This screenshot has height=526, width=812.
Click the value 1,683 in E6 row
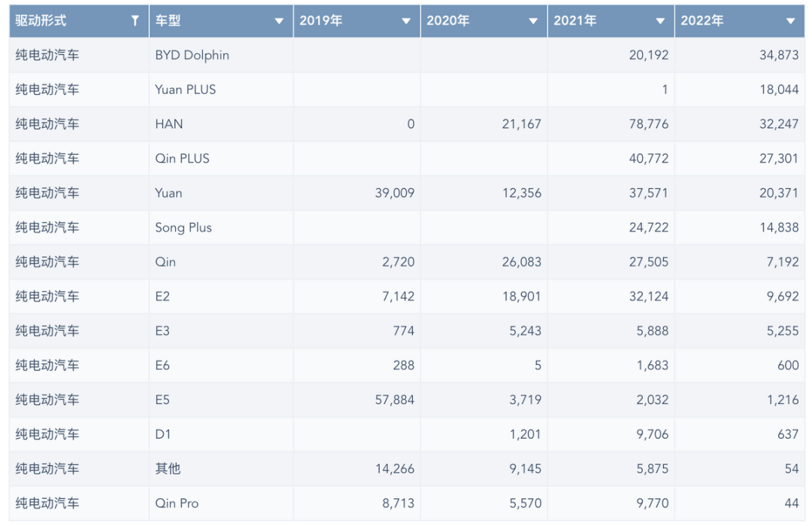coord(653,366)
